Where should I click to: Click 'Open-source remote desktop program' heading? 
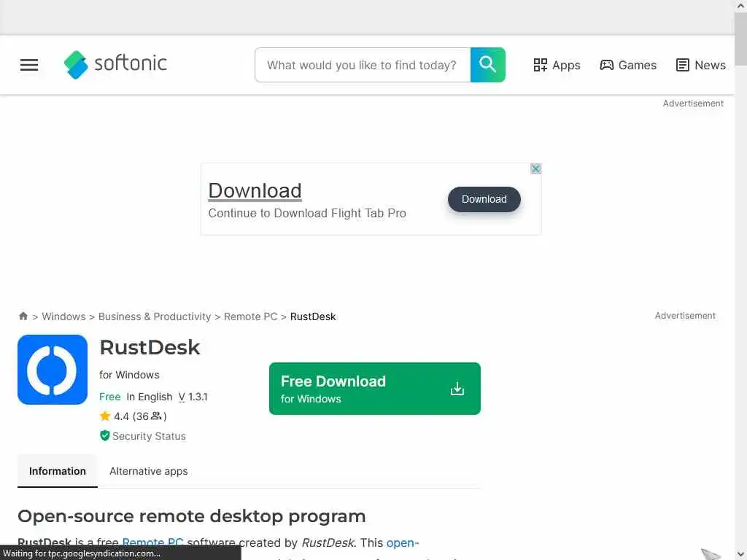[192, 516]
